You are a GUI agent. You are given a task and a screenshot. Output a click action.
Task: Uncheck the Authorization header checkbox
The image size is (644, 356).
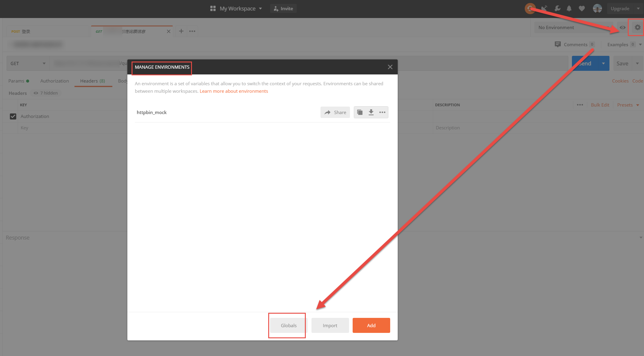[13, 116]
